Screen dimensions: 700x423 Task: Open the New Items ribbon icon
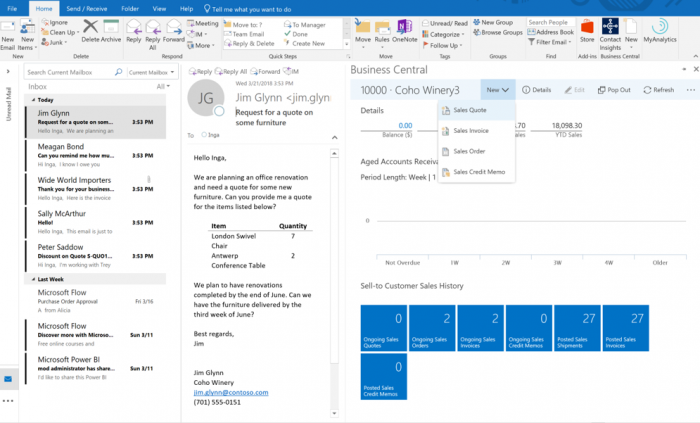point(27,27)
